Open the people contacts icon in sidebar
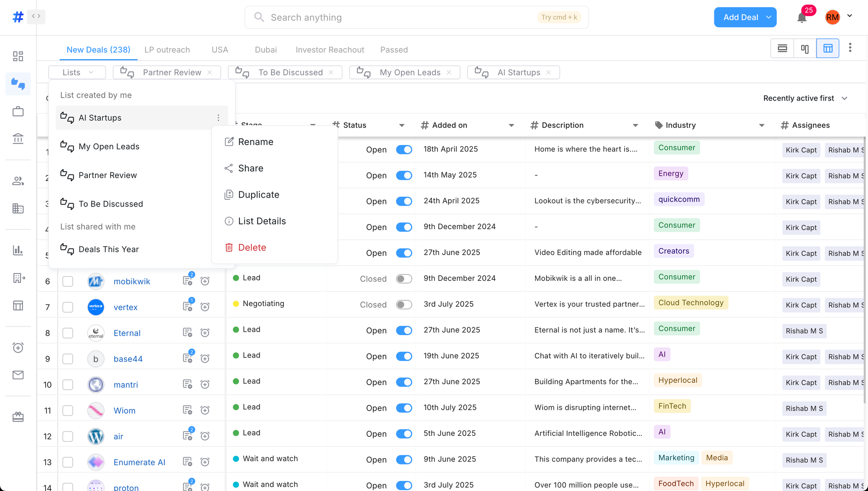 point(18,181)
